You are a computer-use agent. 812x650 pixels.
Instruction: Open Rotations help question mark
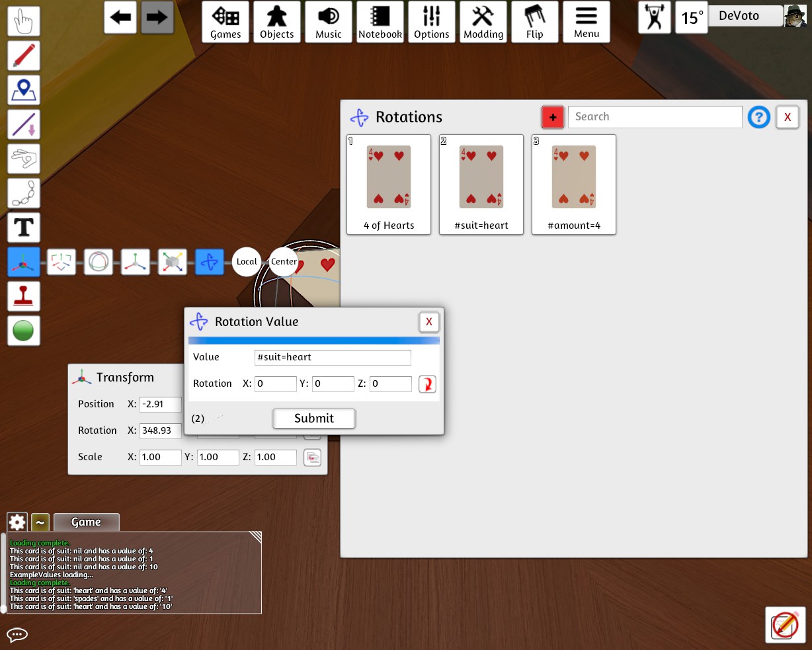click(759, 117)
